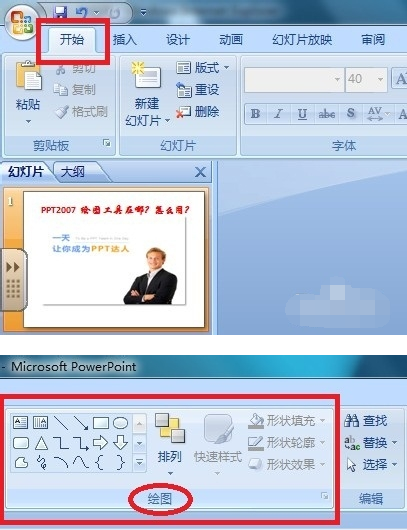Viewport: 407px width, 530px height.
Task: Select slide 1 thumbnail
Action: pyautogui.click(x=114, y=259)
